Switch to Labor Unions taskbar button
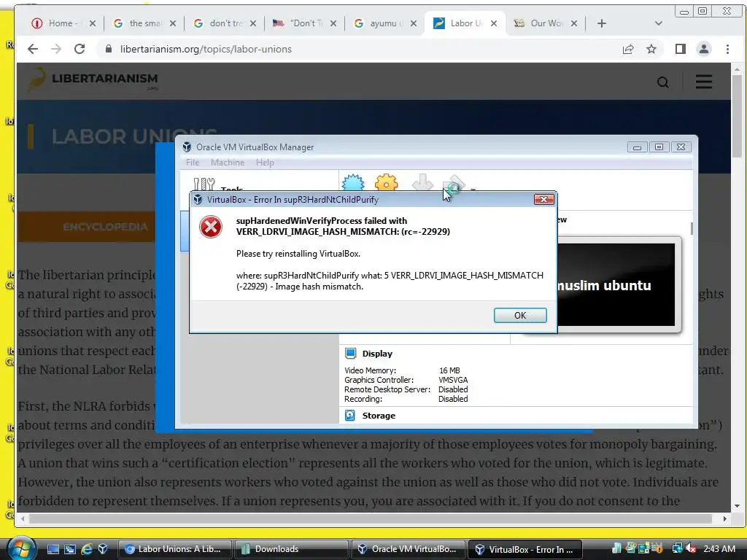747x560 pixels. 174,549
